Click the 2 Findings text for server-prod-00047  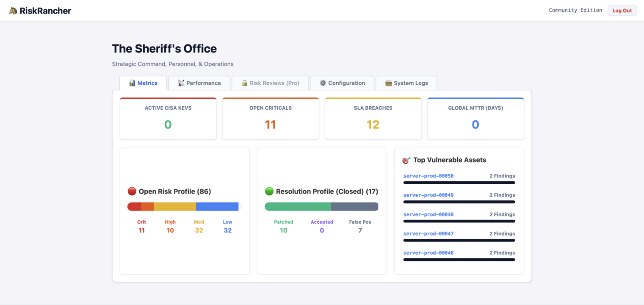point(502,234)
